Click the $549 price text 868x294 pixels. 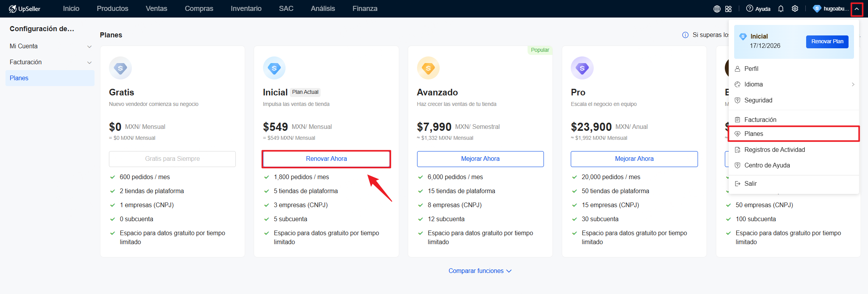pyautogui.click(x=275, y=127)
